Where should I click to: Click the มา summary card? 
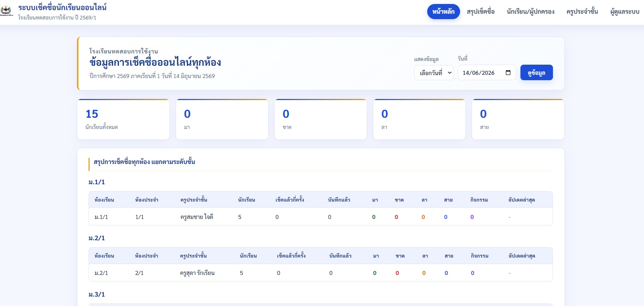point(222,119)
